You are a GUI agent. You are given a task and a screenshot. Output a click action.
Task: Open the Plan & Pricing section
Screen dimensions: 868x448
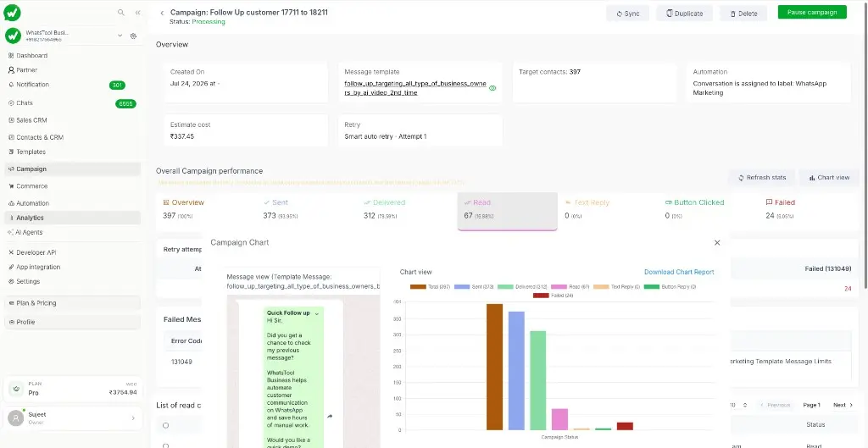click(x=73, y=303)
